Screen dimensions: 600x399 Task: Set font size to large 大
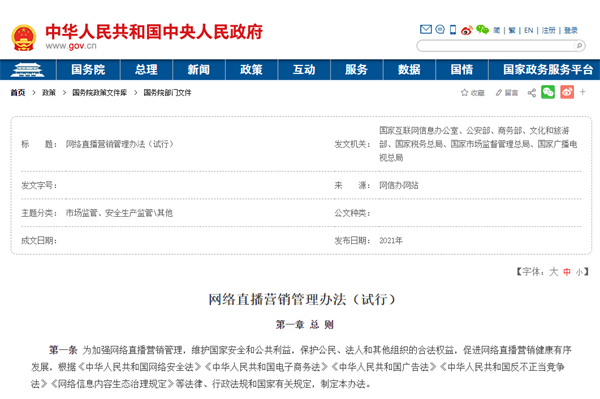click(x=554, y=272)
